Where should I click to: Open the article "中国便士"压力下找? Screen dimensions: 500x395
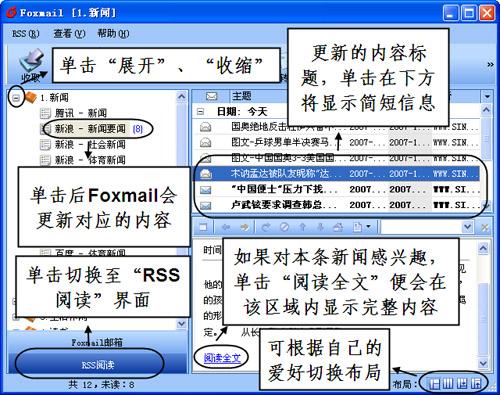[x=284, y=190]
